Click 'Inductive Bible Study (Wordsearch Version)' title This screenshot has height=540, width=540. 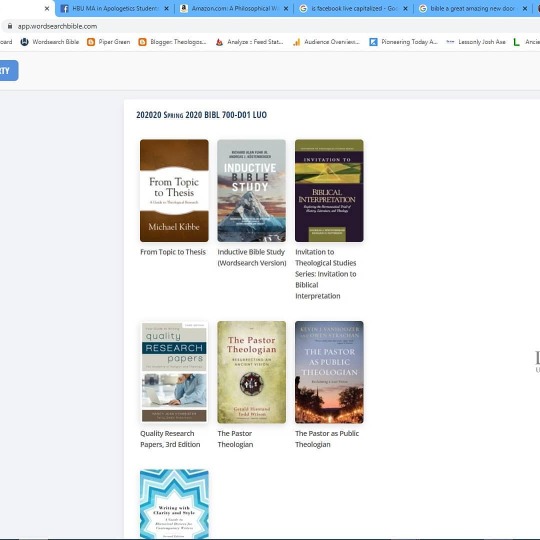252,258
